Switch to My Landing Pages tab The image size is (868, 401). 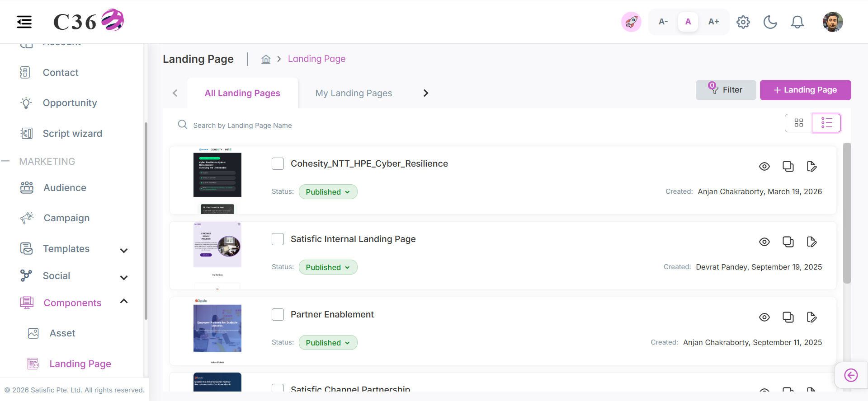point(354,93)
